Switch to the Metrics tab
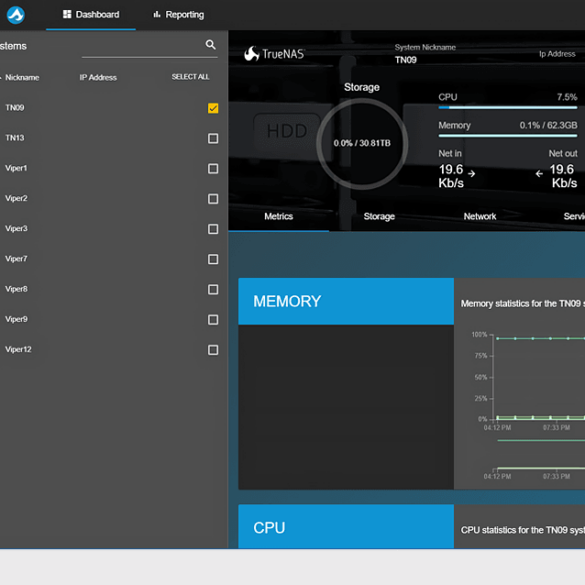The image size is (585, 585). 279,217
